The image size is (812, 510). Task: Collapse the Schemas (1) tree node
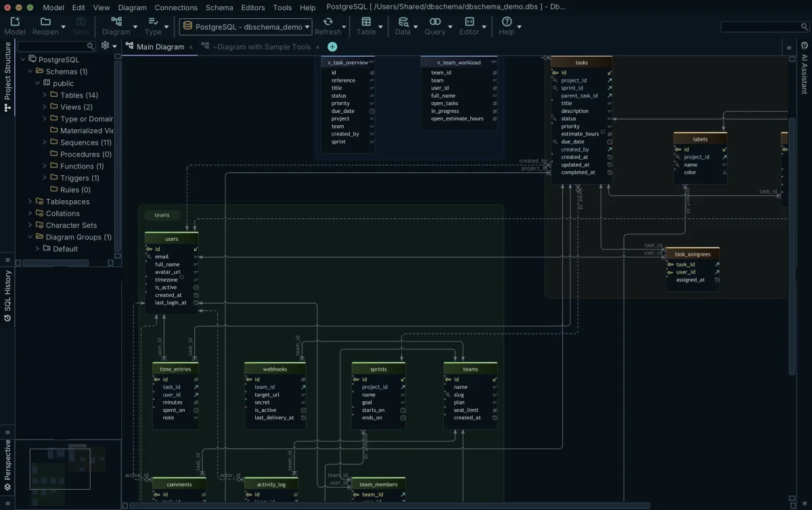[x=30, y=71]
